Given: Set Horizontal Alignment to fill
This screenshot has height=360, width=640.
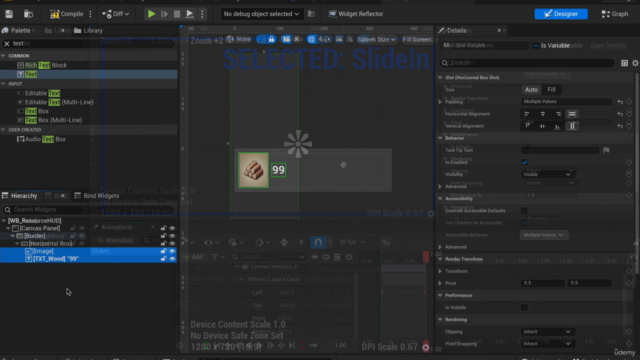Looking at the screenshot, I should tap(572, 114).
